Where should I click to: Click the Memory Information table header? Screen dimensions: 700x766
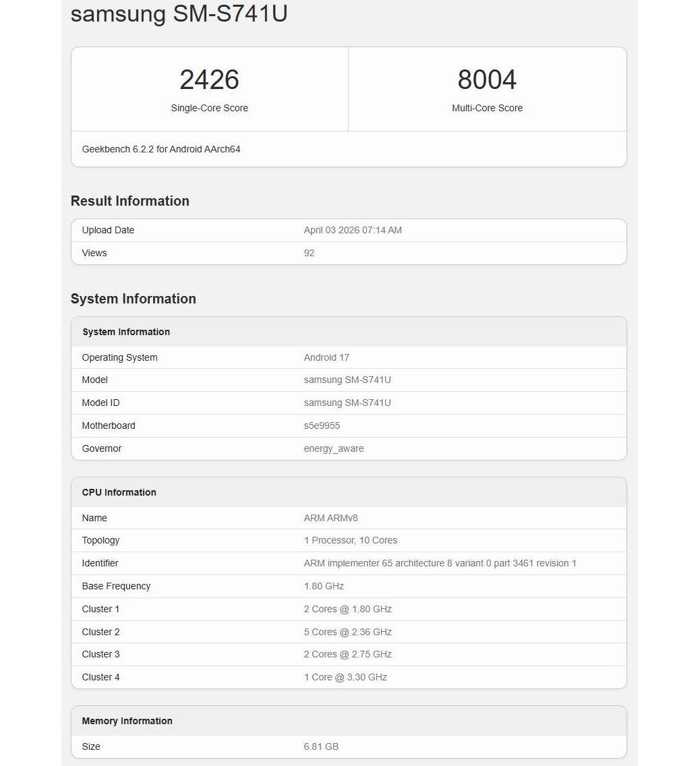click(127, 721)
